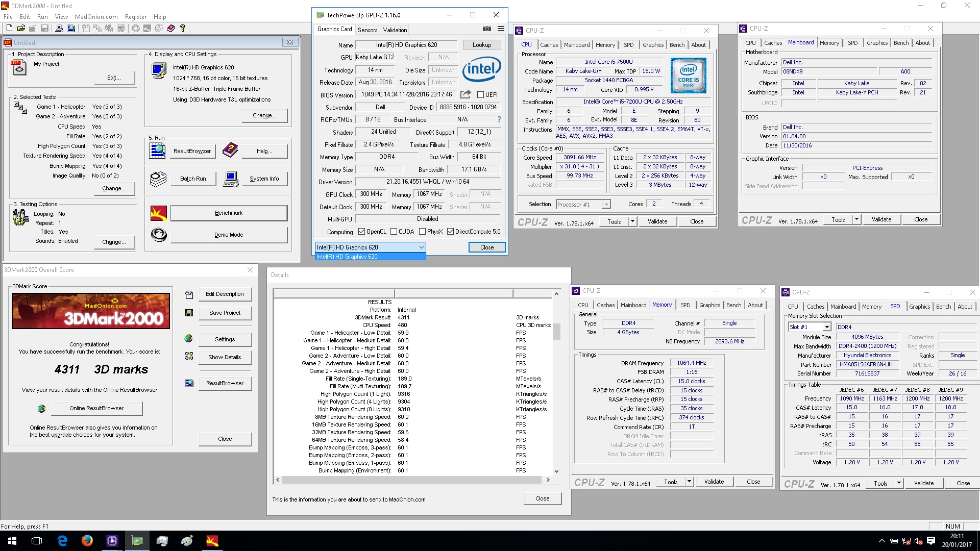Open Microsoft Edge from the taskbar
980x551 pixels.
(x=62, y=541)
